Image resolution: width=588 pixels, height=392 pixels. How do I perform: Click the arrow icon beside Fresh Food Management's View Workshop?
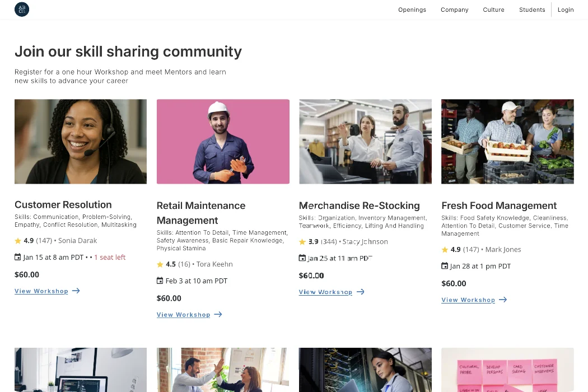point(503,300)
